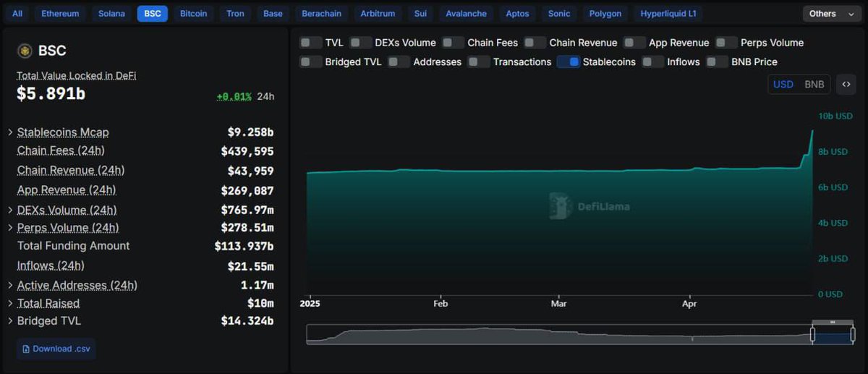Viewport: 868px width, 374px height.
Task: Turn on the Chain Revenue toggle
Action: click(535, 43)
